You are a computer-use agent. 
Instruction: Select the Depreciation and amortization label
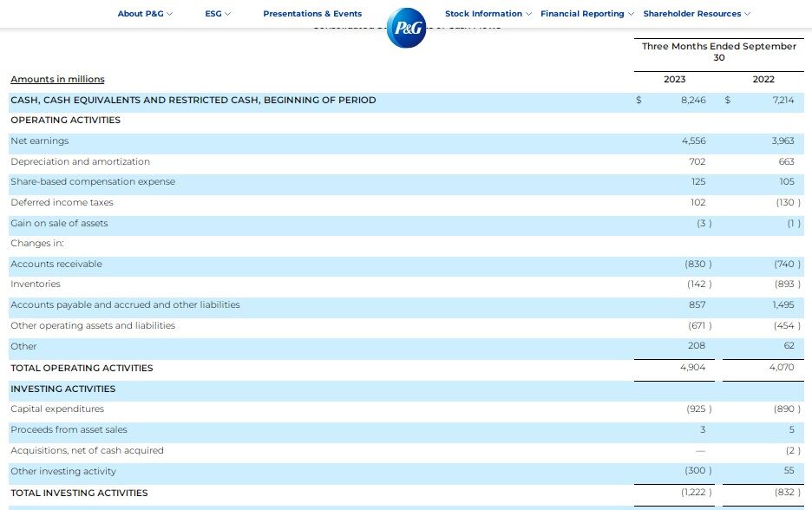click(81, 161)
